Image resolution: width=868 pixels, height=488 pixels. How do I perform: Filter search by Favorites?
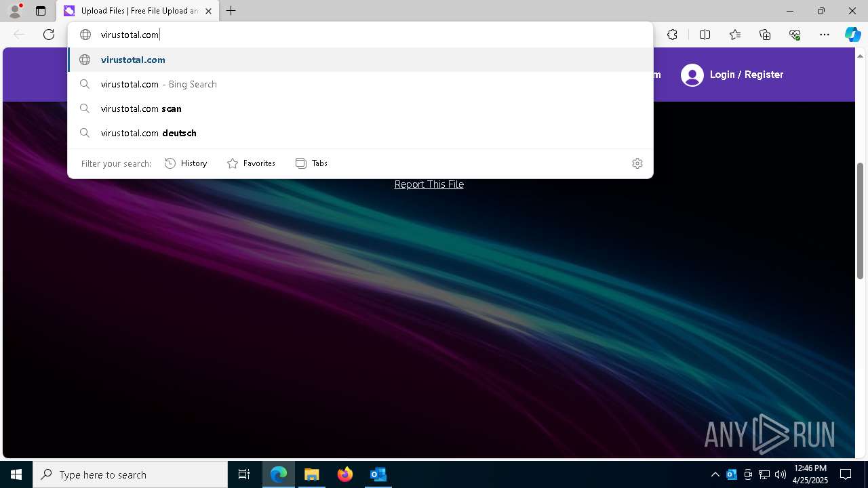tap(251, 163)
